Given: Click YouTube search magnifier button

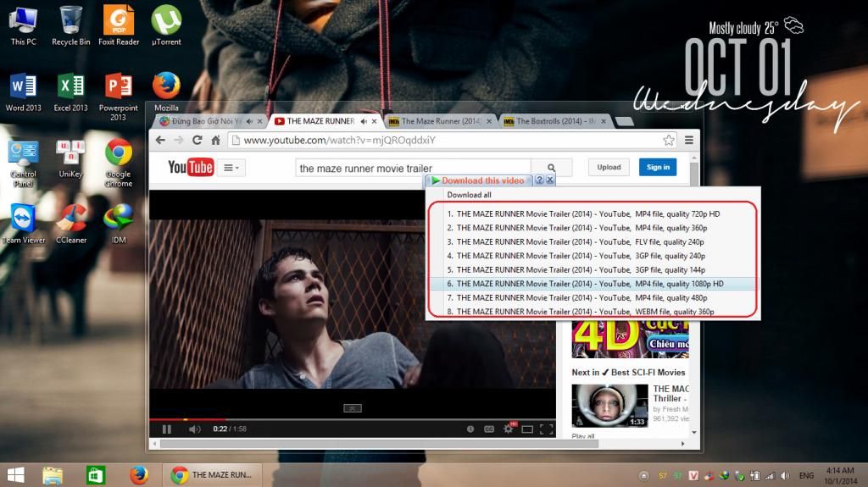Looking at the screenshot, I should 551,167.
